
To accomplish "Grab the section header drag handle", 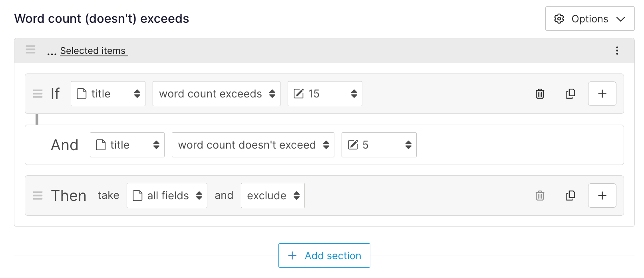I will pos(30,50).
